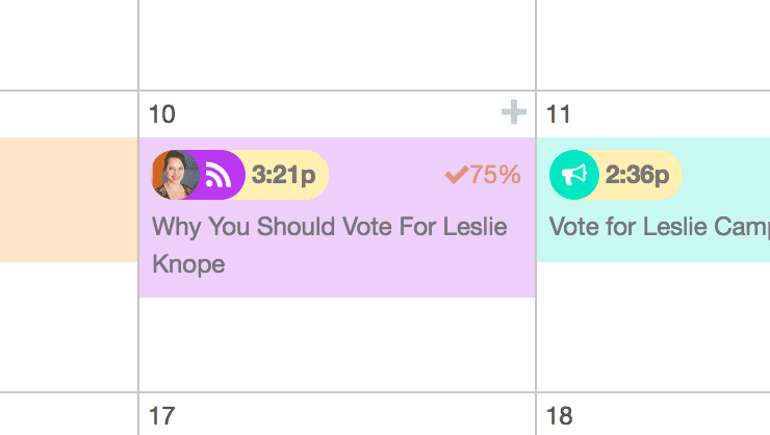Open 'Why You Should Vote For Leslie Knope'
This screenshot has height=435, width=770.
coord(330,245)
